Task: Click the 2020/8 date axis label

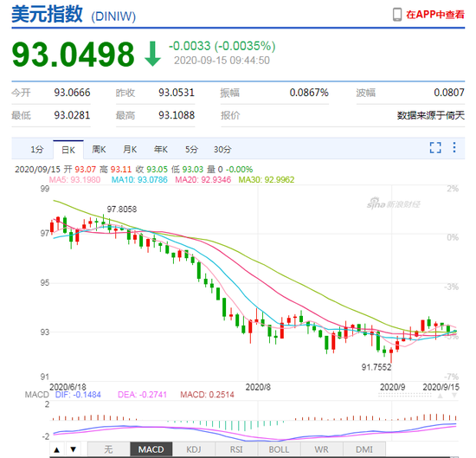Action: click(258, 387)
